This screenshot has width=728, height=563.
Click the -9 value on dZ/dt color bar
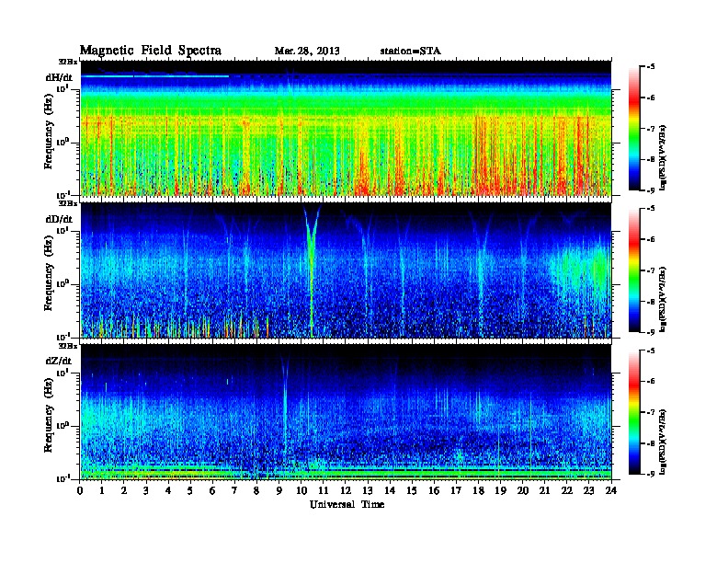(652, 474)
